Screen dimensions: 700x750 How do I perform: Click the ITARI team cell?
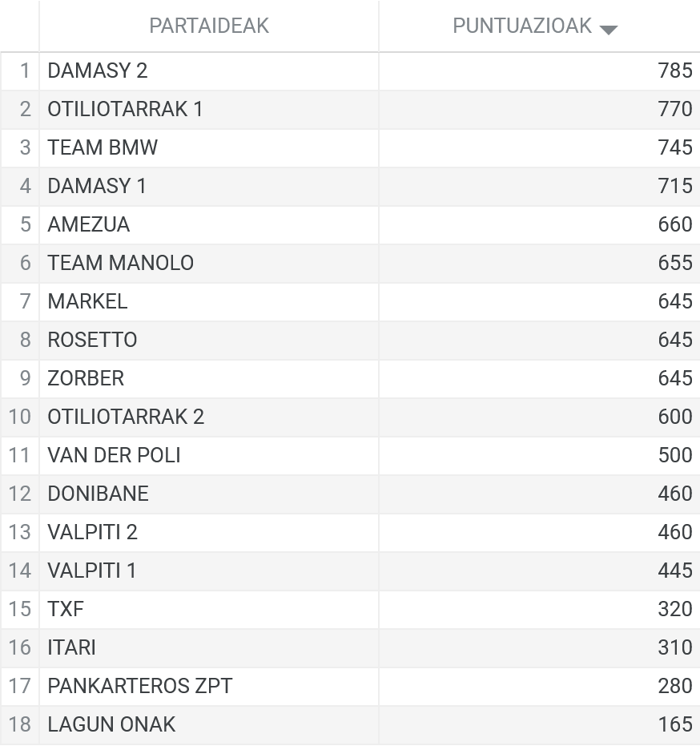click(209, 647)
